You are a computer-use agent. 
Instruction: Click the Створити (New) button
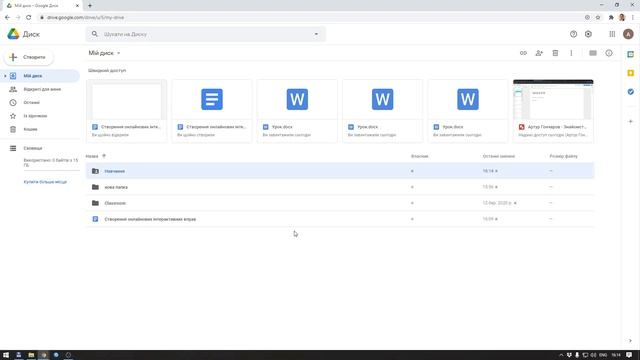(29, 57)
